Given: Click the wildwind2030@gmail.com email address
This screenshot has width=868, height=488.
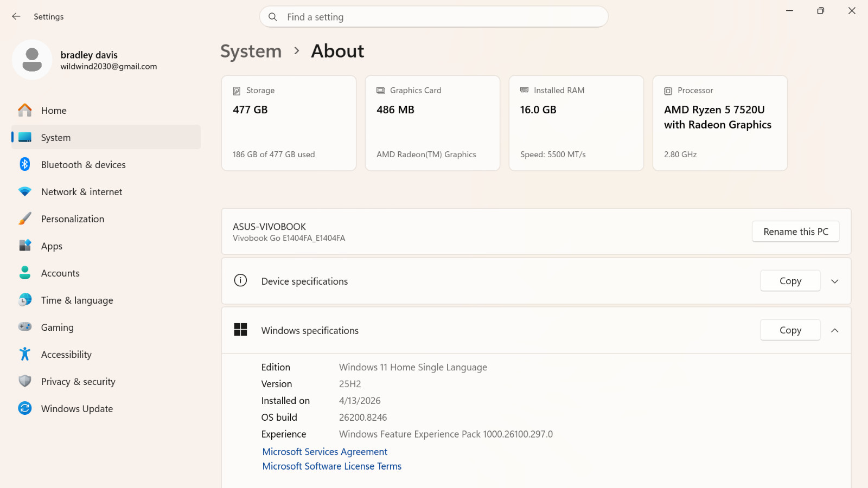Looking at the screenshot, I should [108, 66].
